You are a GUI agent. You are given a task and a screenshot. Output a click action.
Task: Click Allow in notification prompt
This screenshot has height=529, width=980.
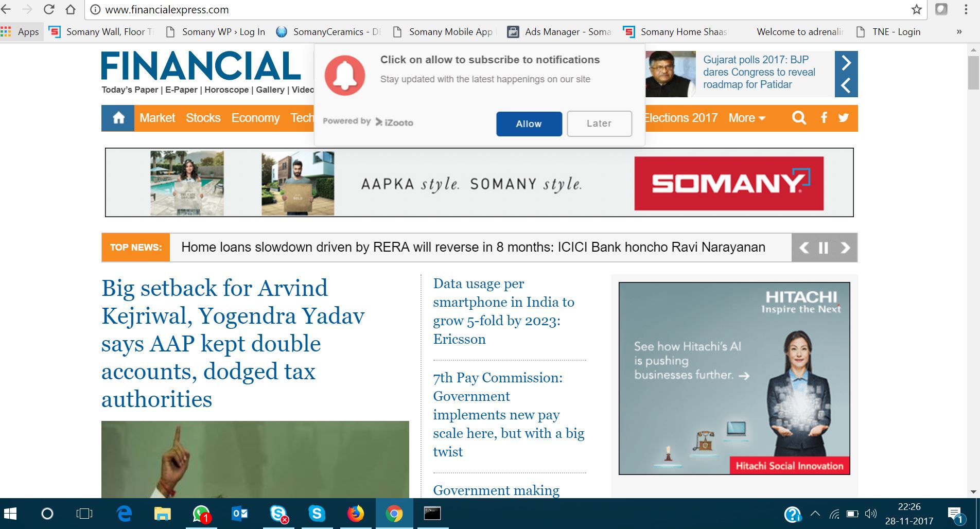[529, 124]
